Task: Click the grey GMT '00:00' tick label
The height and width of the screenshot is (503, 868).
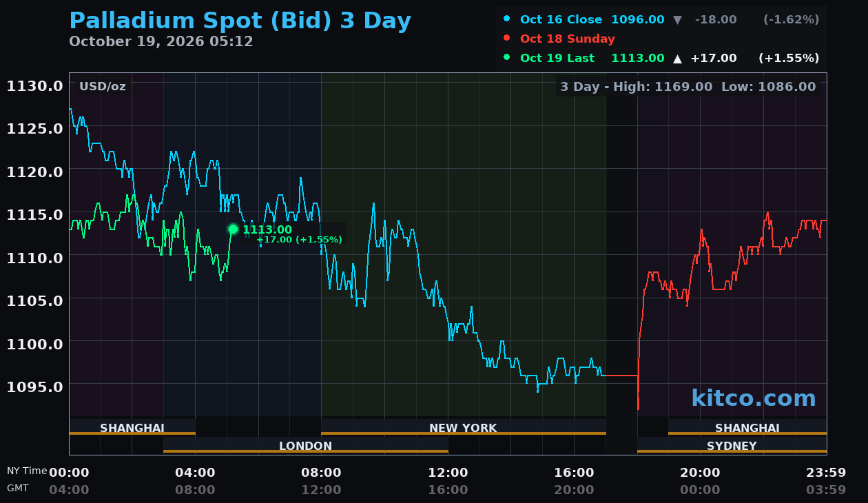Action: [700, 490]
